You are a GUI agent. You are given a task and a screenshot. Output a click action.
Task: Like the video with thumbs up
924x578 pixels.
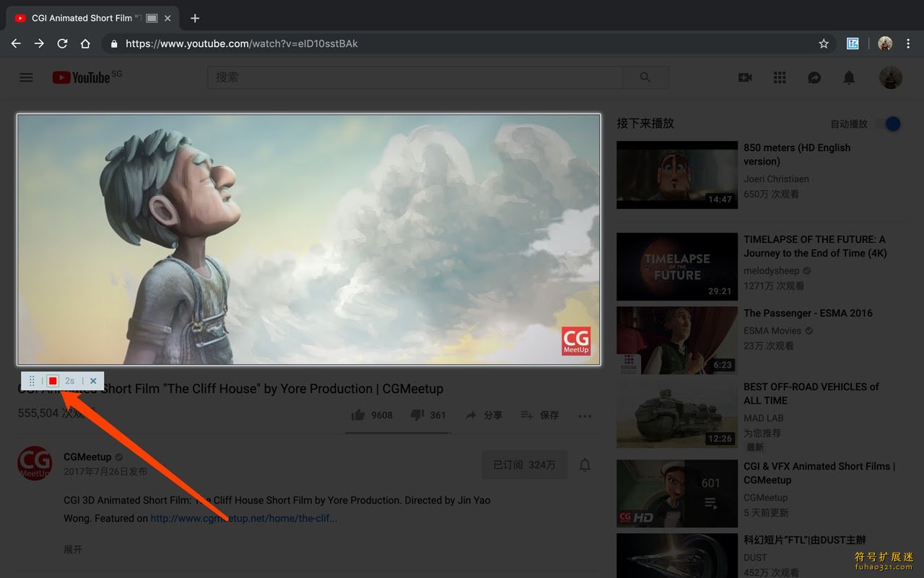coord(372,415)
